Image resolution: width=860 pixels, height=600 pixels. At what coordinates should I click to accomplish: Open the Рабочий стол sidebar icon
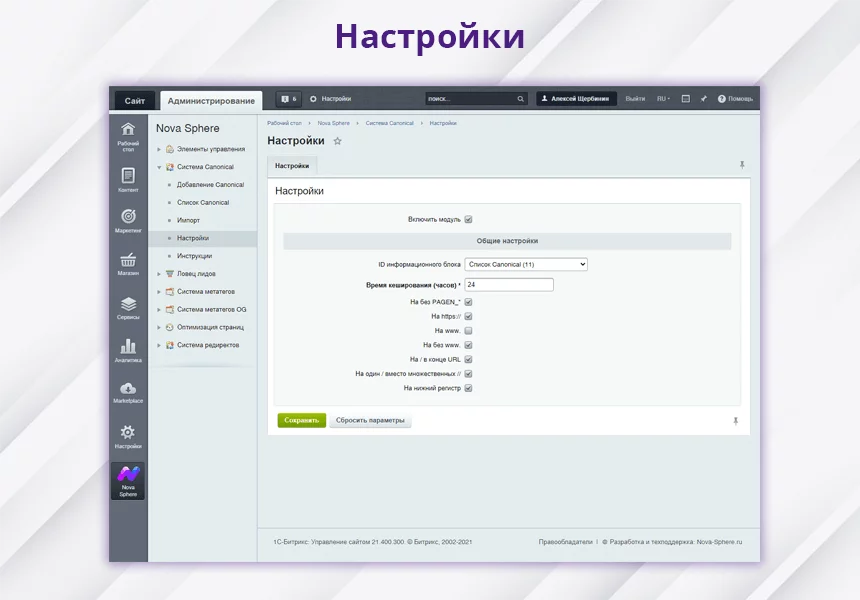click(x=128, y=135)
